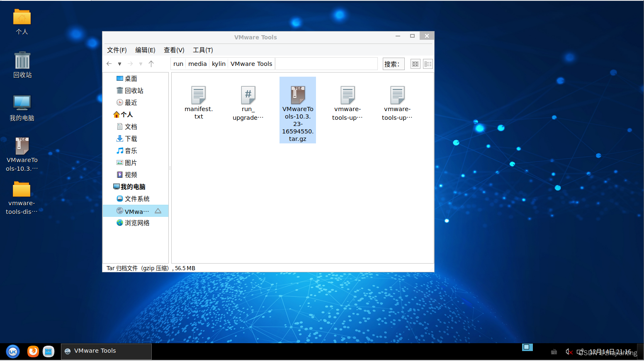Screen dimensions: 644x361
Task: Select the second vmware-tools-up… file
Action: (397, 103)
